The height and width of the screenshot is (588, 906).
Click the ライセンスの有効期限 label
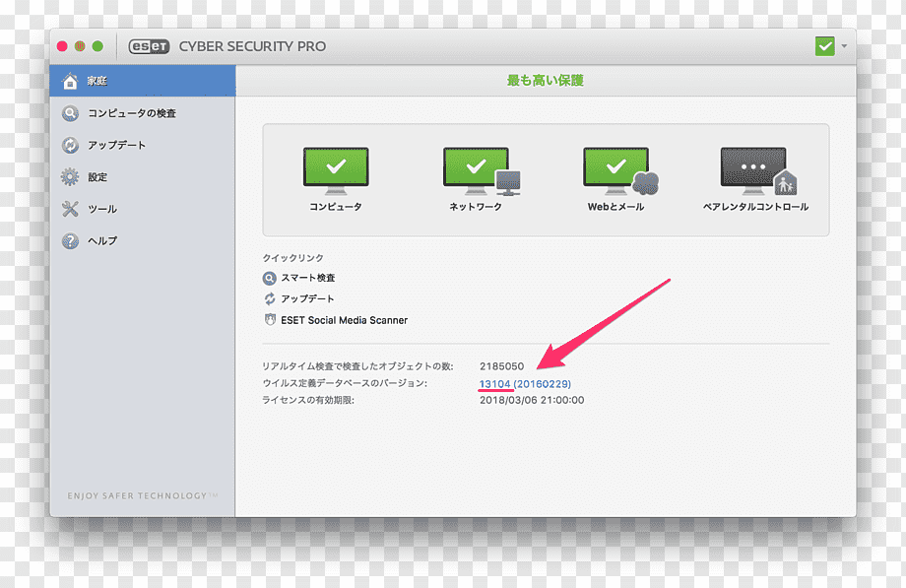click(x=308, y=400)
